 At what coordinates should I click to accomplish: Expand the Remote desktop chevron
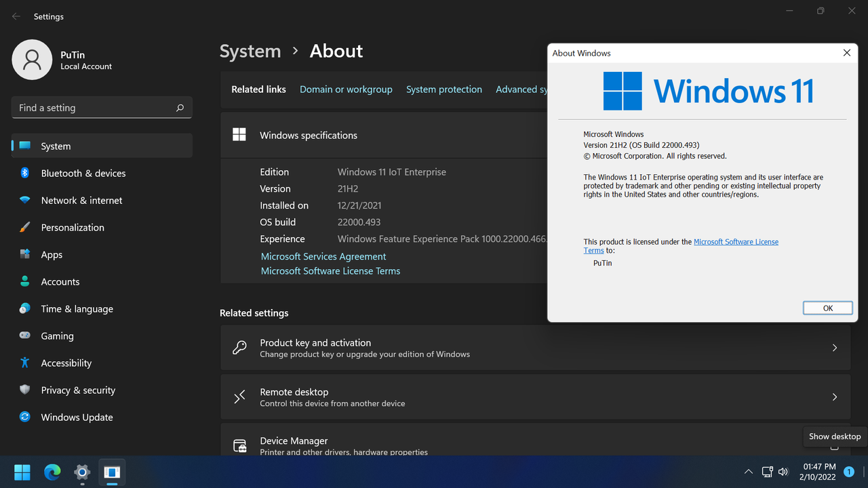[x=835, y=397]
